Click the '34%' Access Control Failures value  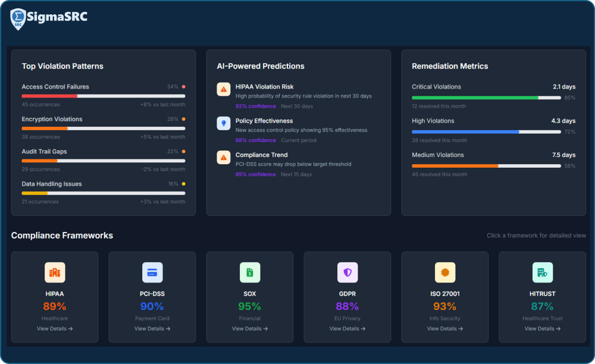(173, 87)
